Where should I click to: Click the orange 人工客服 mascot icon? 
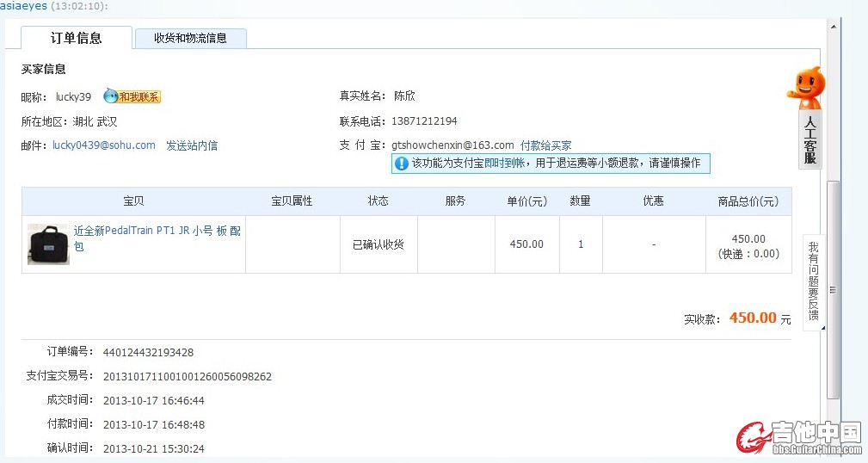pyautogui.click(x=807, y=88)
